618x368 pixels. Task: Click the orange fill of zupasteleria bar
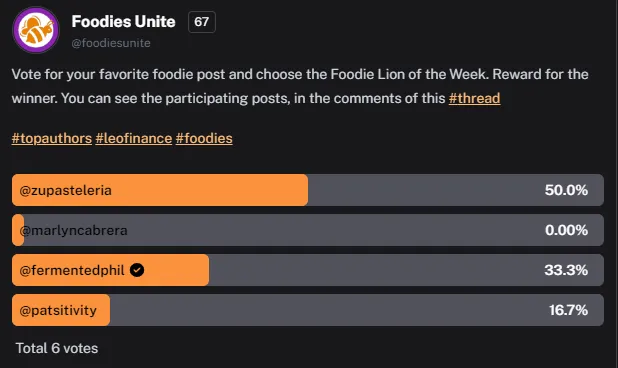click(160, 190)
